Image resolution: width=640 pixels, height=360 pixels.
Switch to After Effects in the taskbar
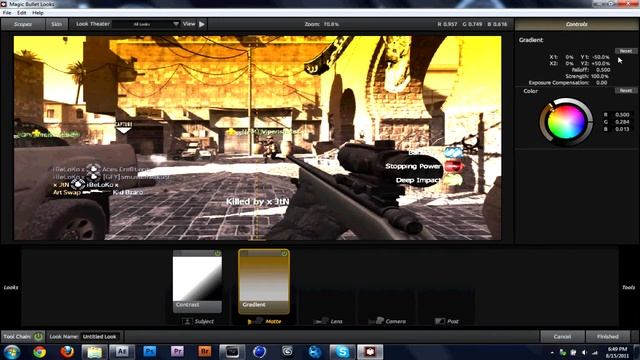point(122,352)
